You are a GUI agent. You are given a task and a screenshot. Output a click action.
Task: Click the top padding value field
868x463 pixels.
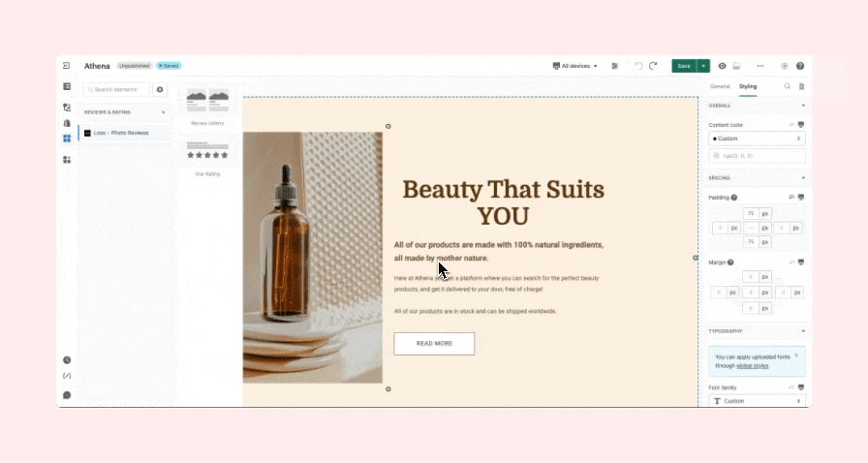pos(751,213)
